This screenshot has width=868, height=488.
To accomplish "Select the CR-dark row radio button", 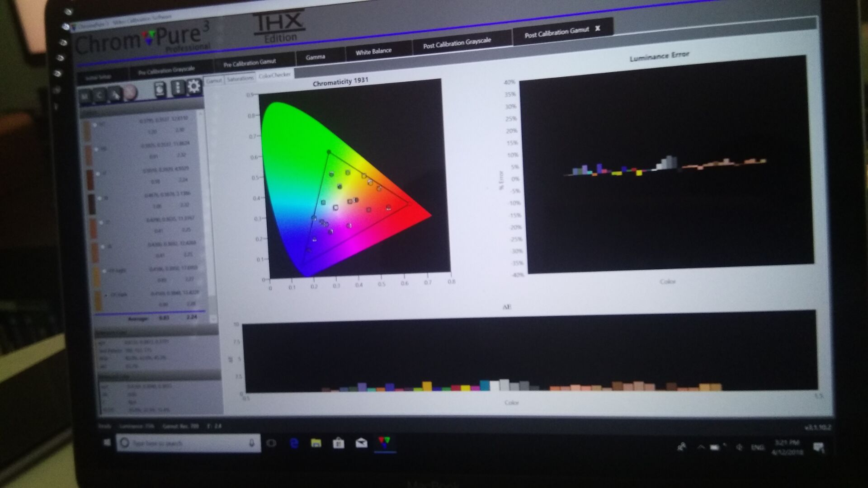I will 107,295.
